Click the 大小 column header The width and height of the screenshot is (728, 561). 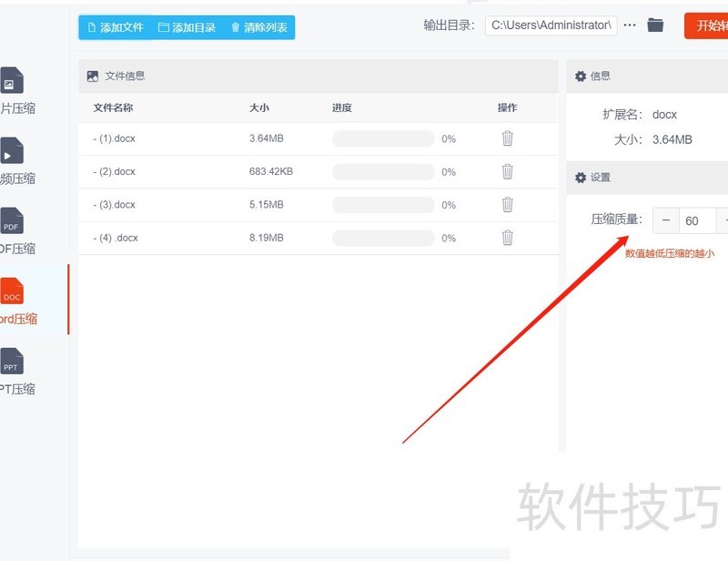click(259, 107)
